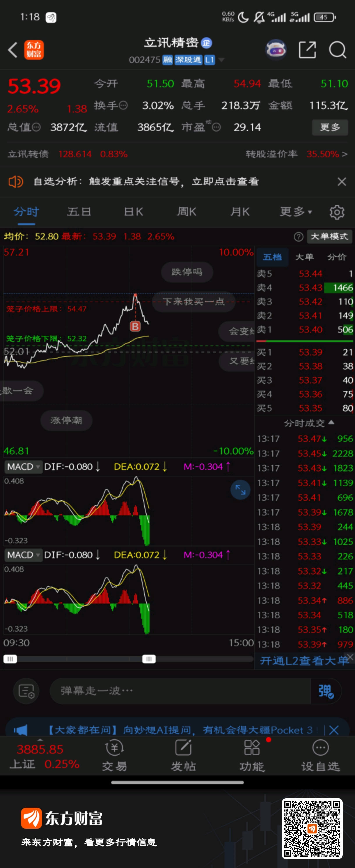Tap the 换手 info circle icon

coord(124,105)
